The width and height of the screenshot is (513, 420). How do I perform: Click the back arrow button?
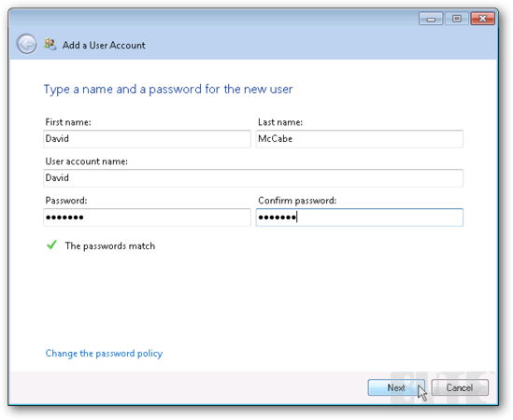click(x=26, y=44)
